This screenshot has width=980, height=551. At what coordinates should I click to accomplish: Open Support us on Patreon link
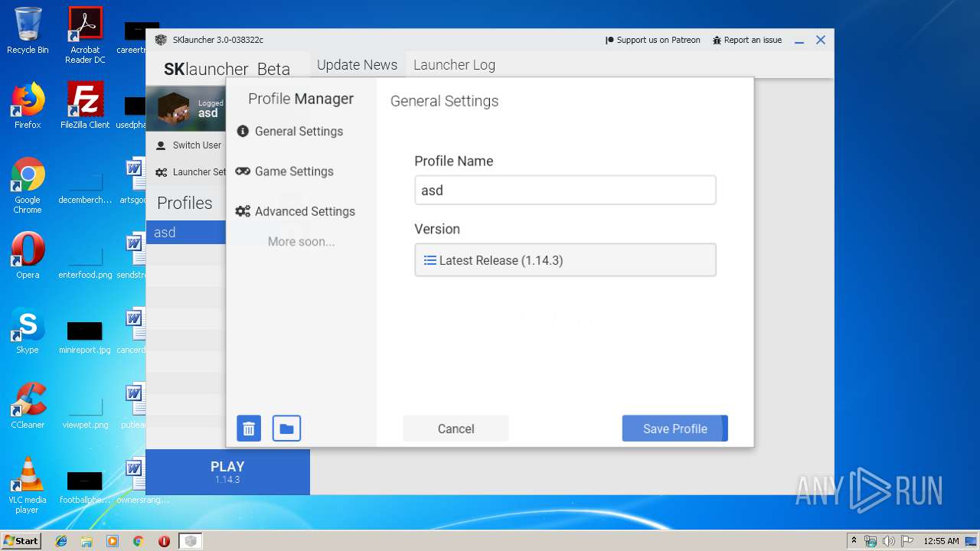tap(653, 40)
